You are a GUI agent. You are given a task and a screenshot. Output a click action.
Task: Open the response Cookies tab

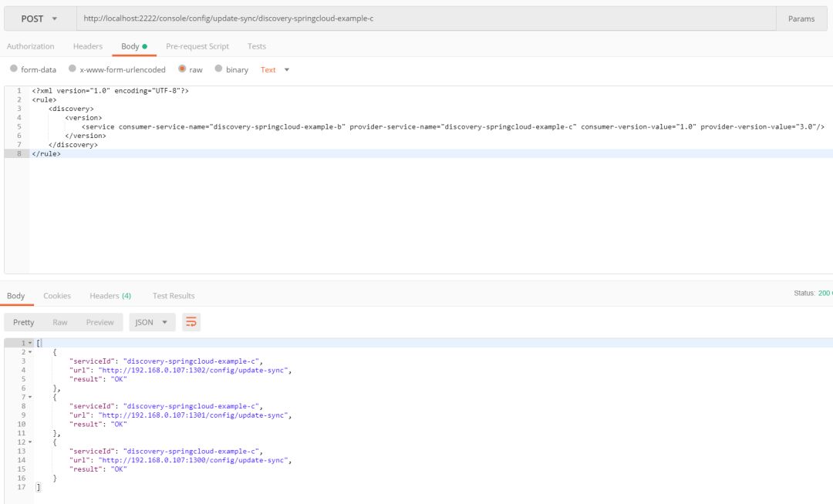[x=57, y=296]
